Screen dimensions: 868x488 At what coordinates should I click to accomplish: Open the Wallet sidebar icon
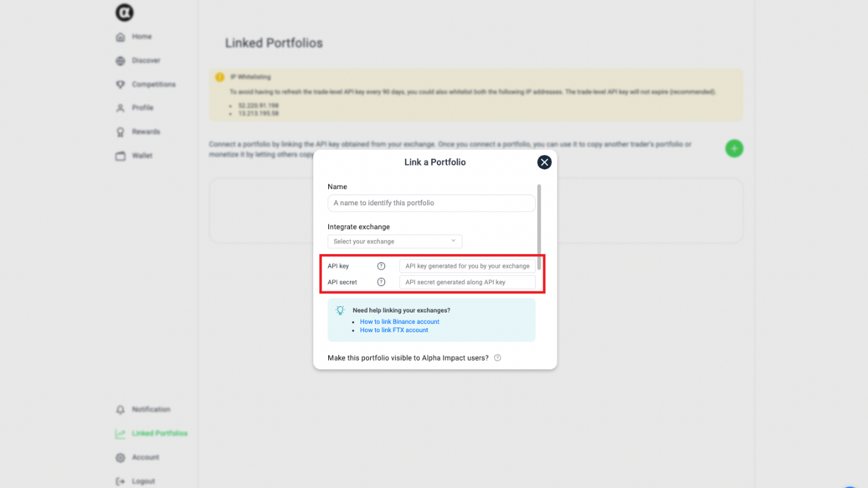[121, 156]
